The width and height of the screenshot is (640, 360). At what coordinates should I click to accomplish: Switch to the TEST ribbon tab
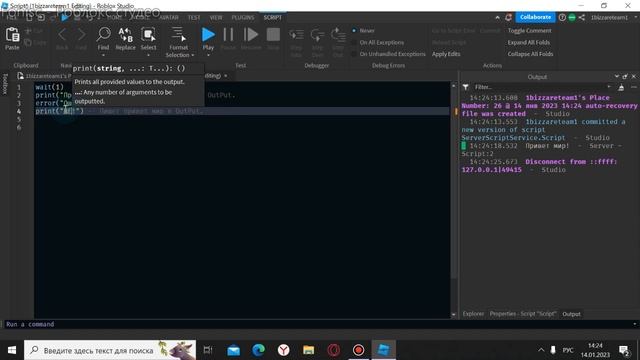[x=194, y=18]
